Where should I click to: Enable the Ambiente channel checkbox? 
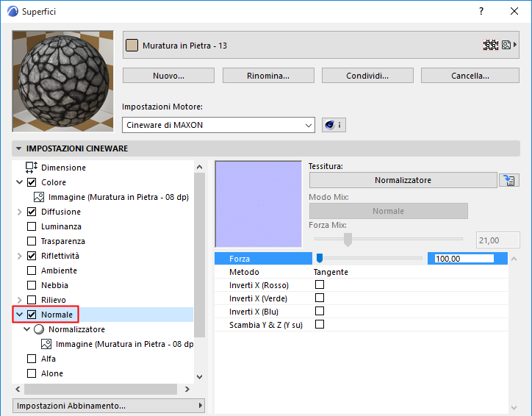coord(32,270)
